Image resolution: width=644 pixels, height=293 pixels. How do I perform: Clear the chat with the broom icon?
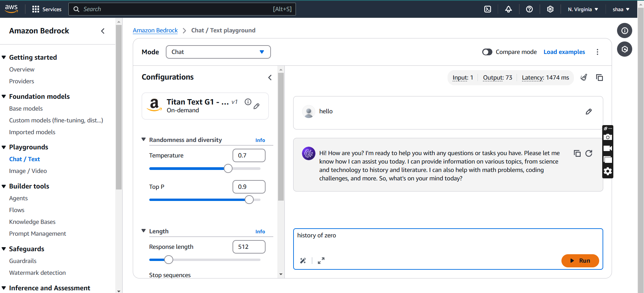tap(584, 78)
